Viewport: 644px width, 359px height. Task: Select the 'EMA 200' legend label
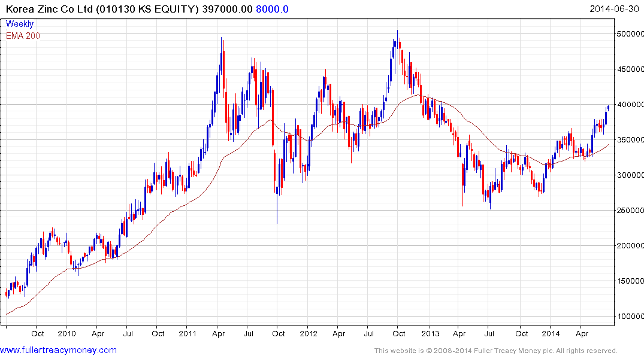coord(23,36)
